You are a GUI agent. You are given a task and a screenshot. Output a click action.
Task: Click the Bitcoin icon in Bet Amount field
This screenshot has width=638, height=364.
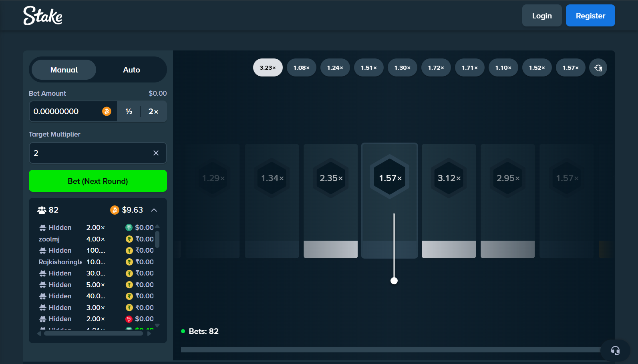[x=107, y=111]
